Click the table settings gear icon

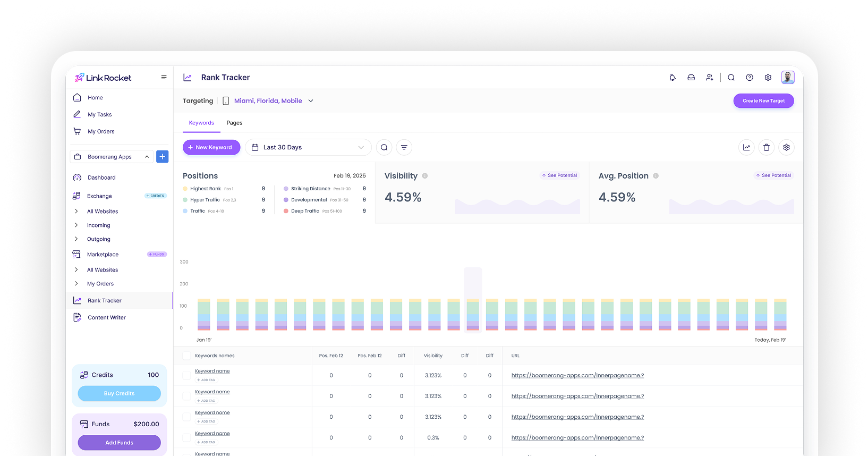pos(787,148)
